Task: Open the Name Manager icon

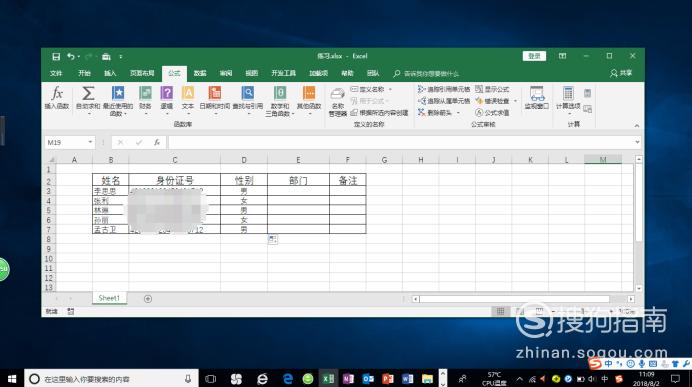Action: [338, 101]
